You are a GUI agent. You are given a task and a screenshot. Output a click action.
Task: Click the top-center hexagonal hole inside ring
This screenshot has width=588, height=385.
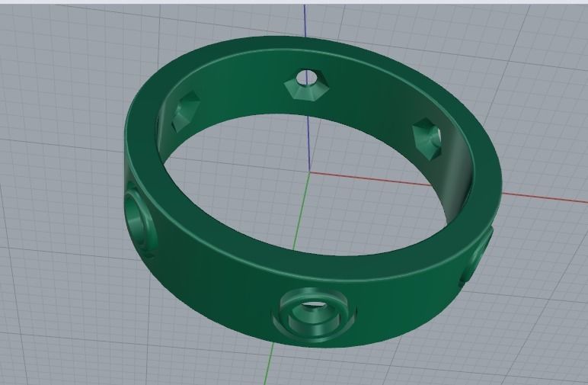[x=307, y=85]
